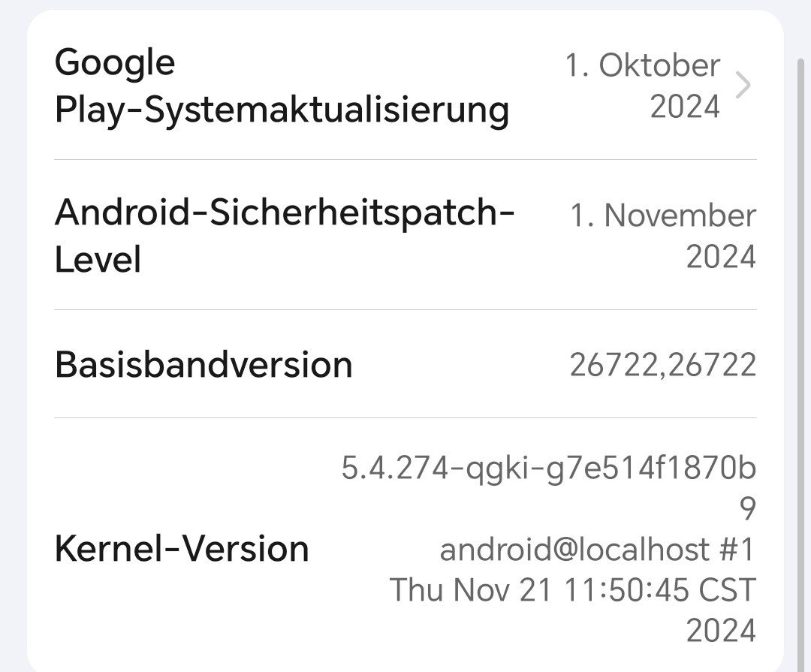The image size is (811, 672).
Task: Select the Android-Sicherheitspatch- label line
Action: (285, 213)
